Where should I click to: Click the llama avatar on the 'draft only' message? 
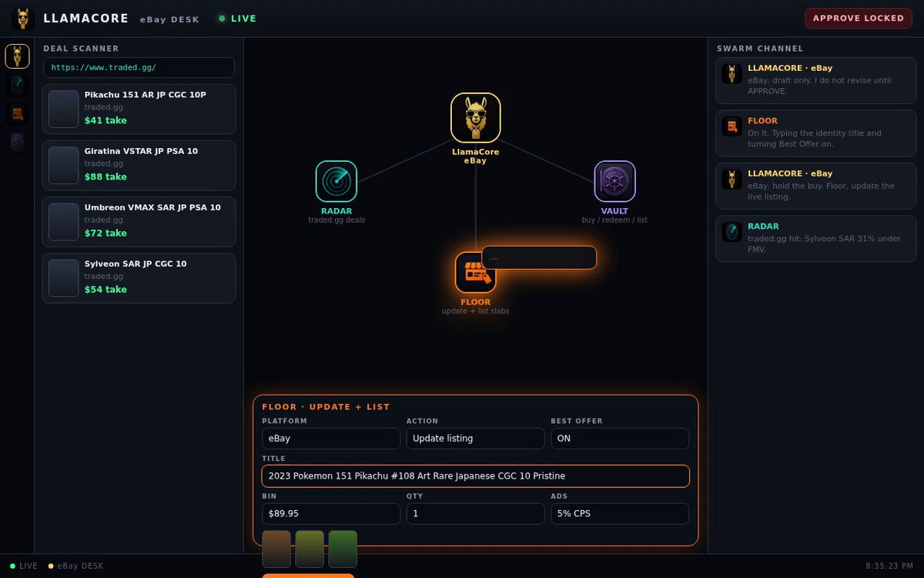tap(731, 74)
